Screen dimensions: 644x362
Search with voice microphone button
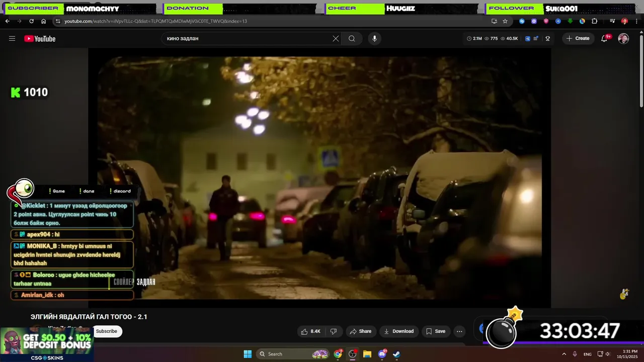pyautogui.click(x=374, y=38)
